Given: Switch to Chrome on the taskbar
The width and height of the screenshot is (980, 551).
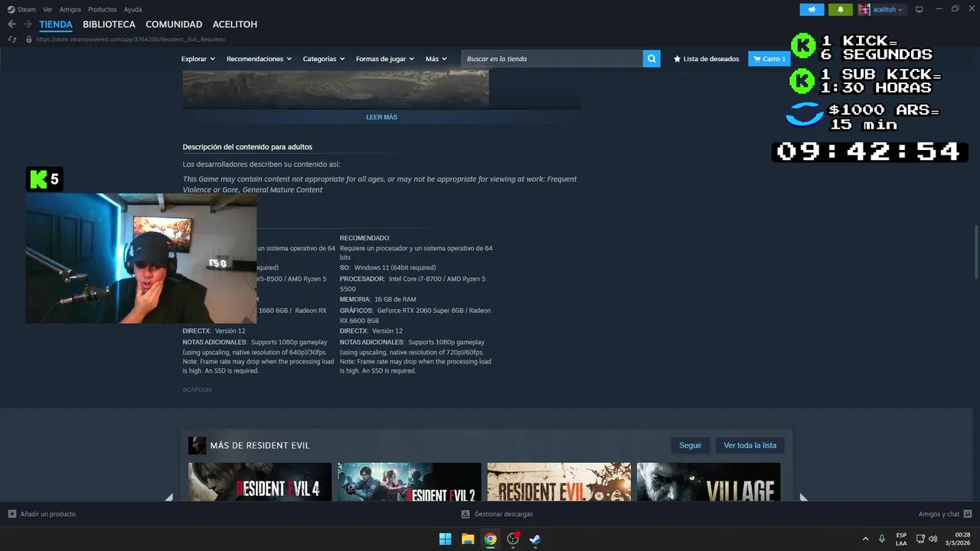Looking at the screenshot, I should click(x=490, y=539).
